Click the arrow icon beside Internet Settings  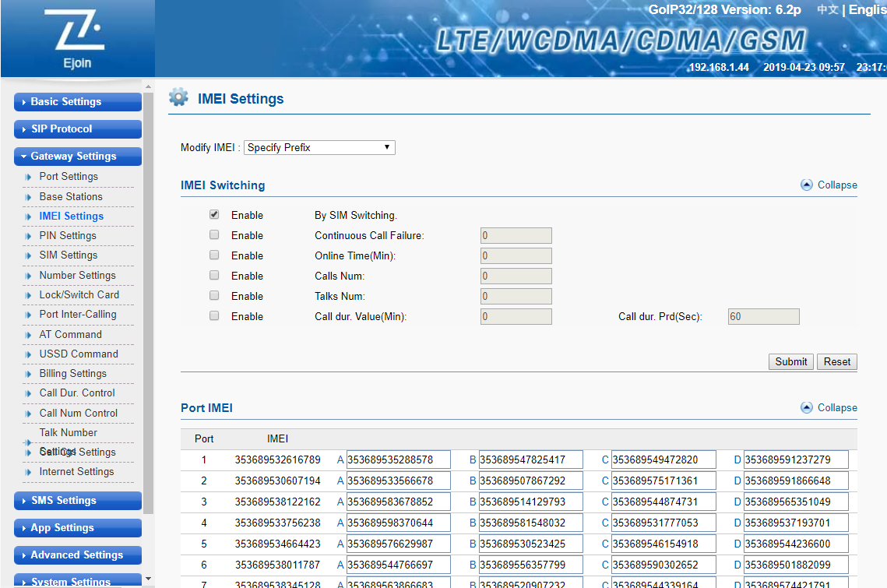point(29,473)
